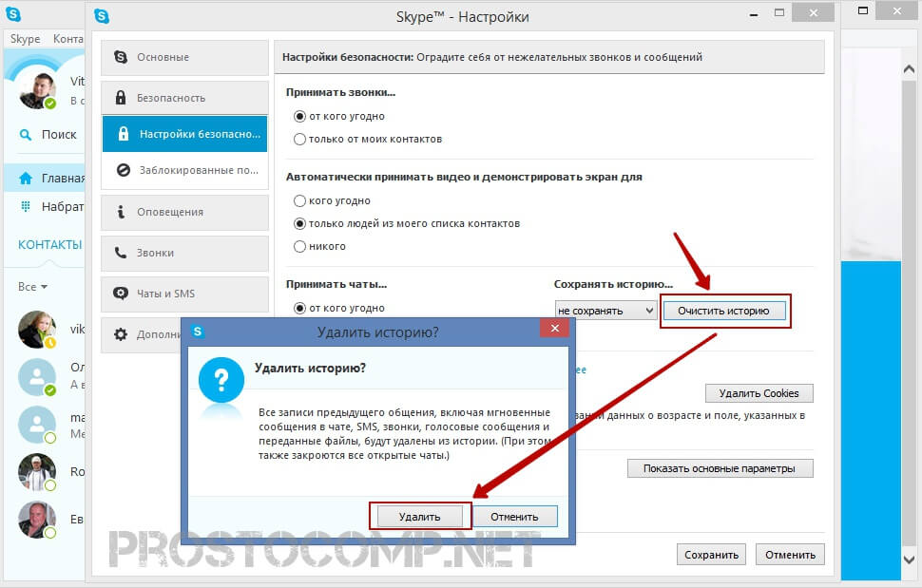The image size is (922, 588).
Task: Open the Skype menu
Action: (x=26, y=39)
